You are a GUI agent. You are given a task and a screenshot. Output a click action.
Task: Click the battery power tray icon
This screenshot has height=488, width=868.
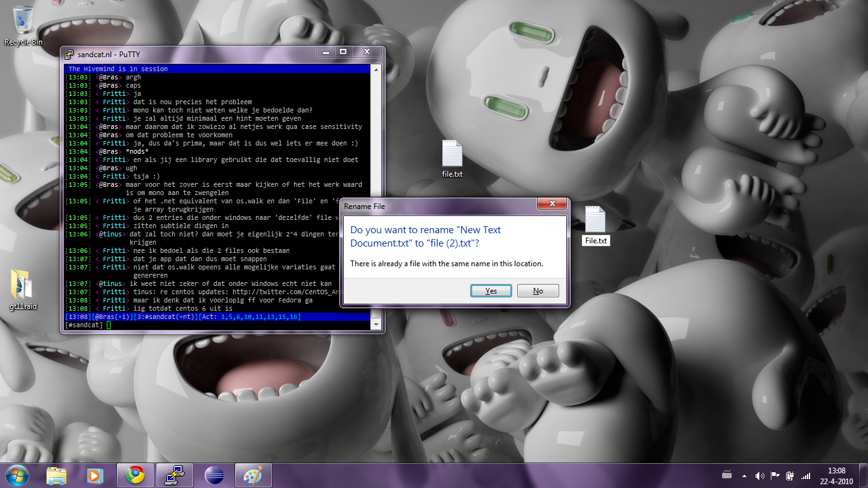pos(790,475)
